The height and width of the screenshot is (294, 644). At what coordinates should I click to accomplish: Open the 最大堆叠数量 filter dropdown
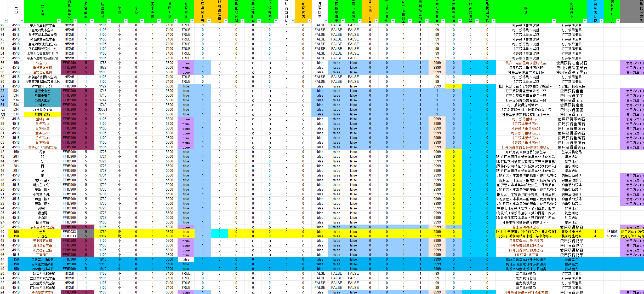coord(443,21)
